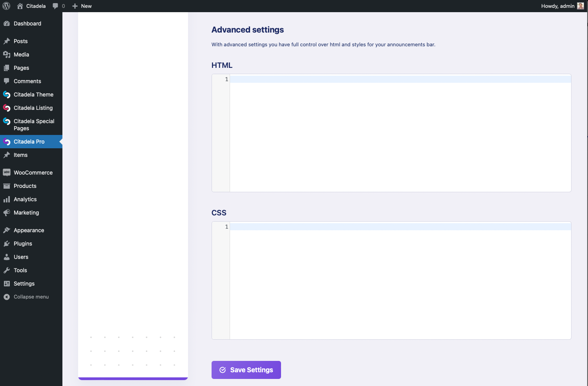Click the Citadela Special Pages logo icon
588x386 pixels.
[7, 121]
